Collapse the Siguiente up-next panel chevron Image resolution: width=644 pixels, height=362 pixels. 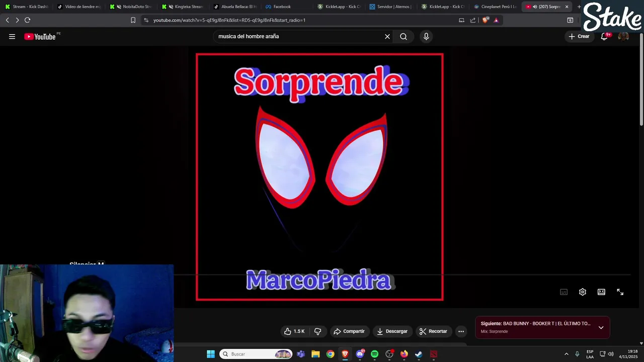[x=601, y=327]
